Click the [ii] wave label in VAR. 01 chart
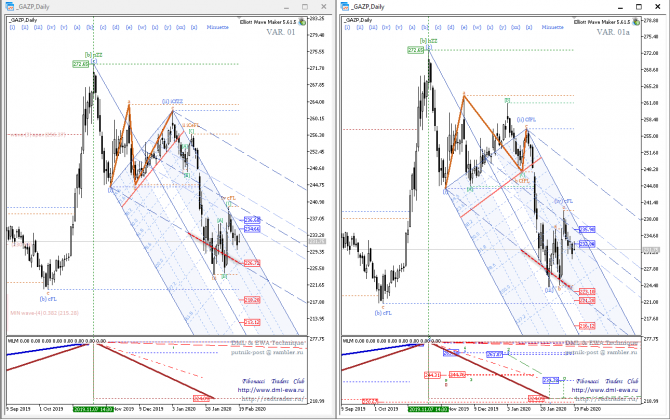Screen dimensions: 670x420 coord(25,27)
